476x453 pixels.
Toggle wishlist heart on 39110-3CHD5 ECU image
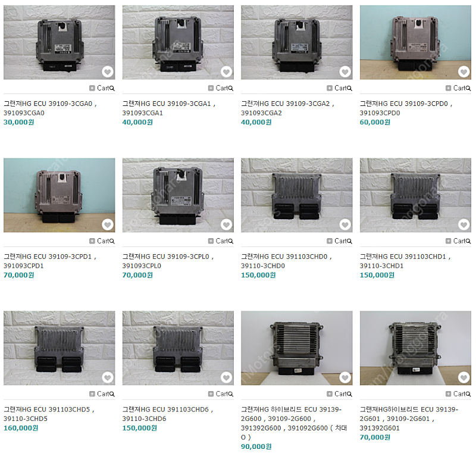click(108, 377)
